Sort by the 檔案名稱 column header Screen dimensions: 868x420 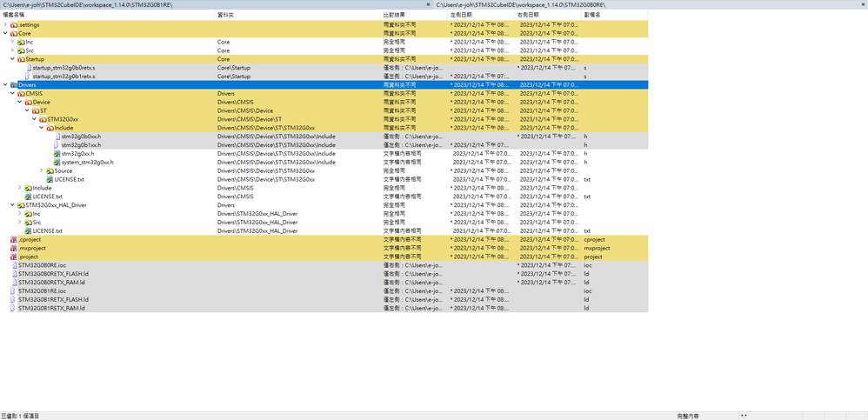[107, 15]
